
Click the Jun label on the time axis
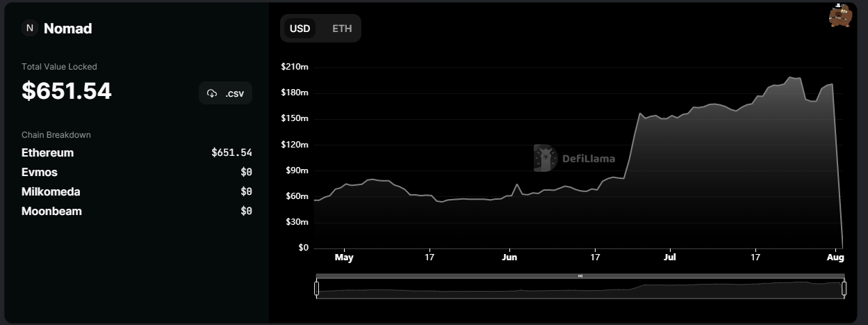point(509,257)
